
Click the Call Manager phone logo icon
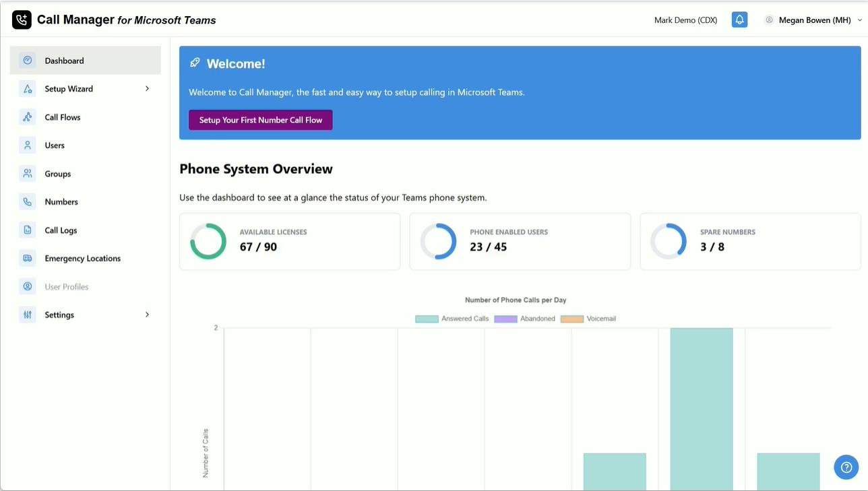(x=22, y=20)
